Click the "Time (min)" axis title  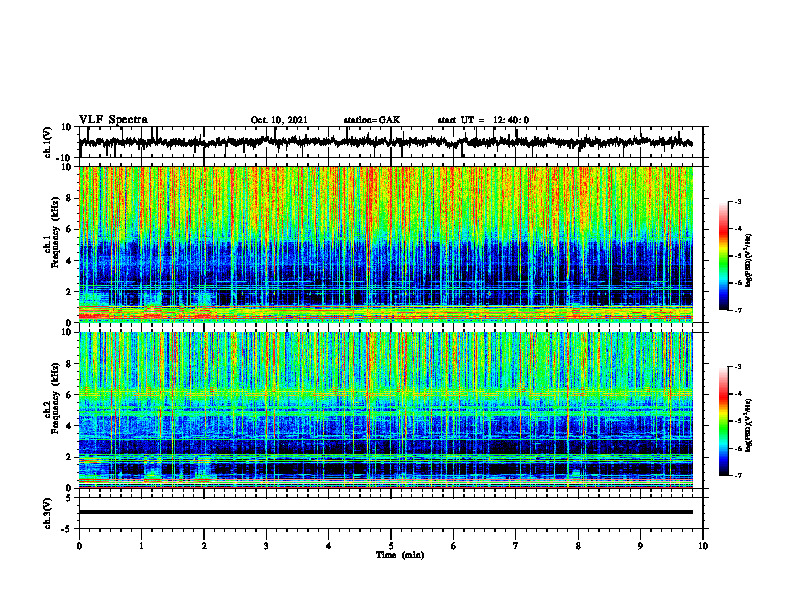tap(400, 555)
